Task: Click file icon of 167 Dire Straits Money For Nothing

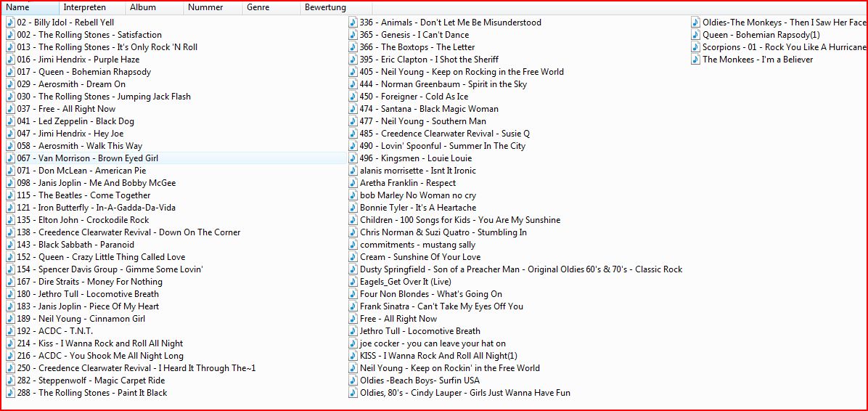Action: coord(10,282)
